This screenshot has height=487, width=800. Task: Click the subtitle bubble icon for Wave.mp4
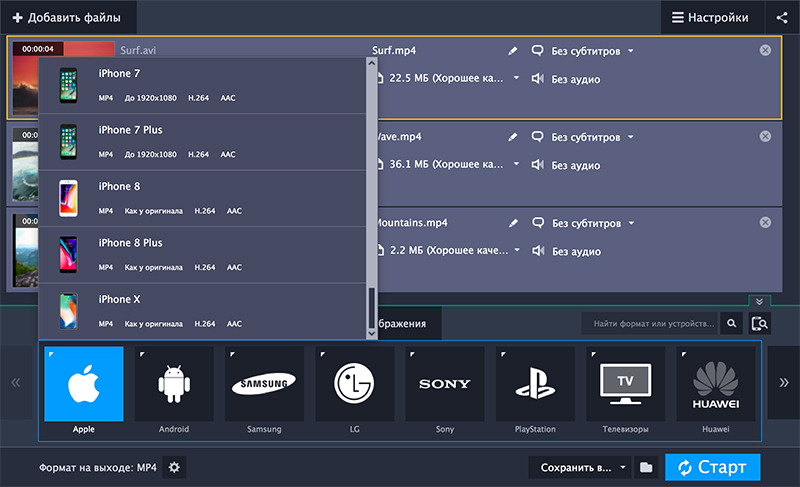[x=537, y=137]
